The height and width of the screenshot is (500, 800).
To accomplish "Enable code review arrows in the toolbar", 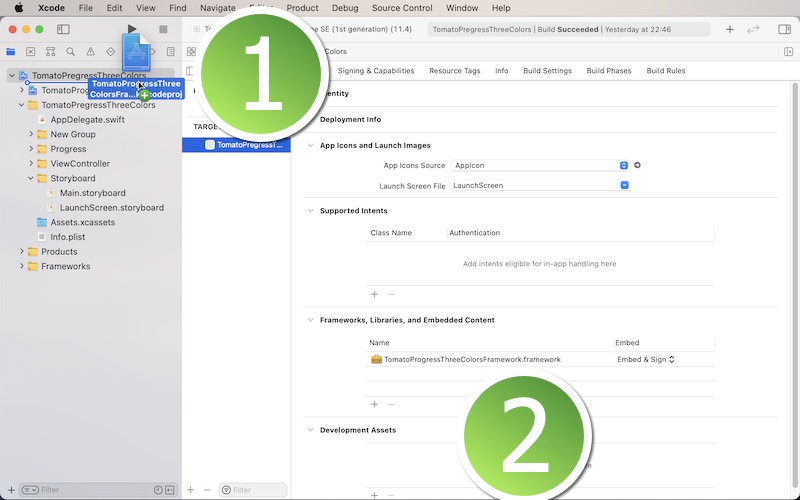I will coord(753,29).
